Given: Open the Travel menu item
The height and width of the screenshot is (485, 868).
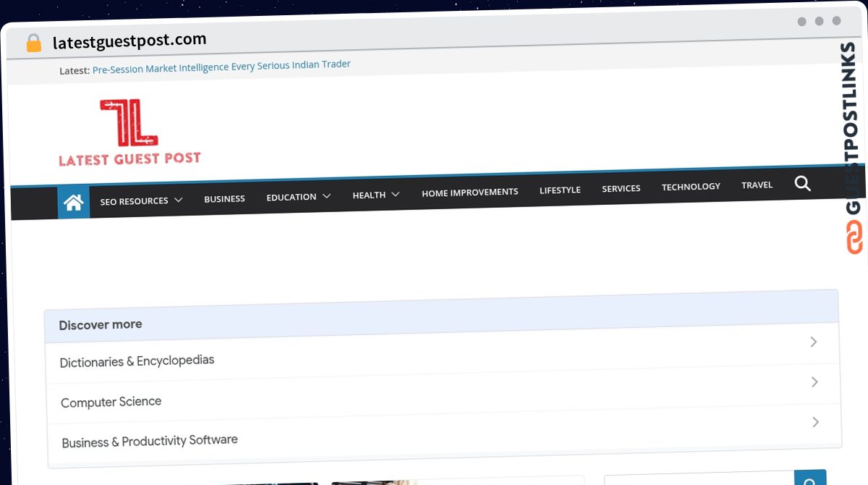Looking at the screenshot, I should click(757, 185).
